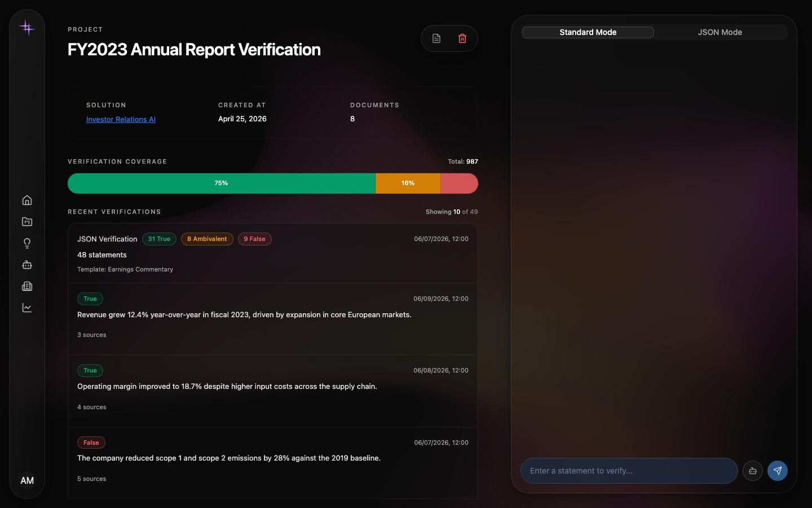Open the Investor Relations AI link
812x508 pixels.
click(x=121, y=119)
